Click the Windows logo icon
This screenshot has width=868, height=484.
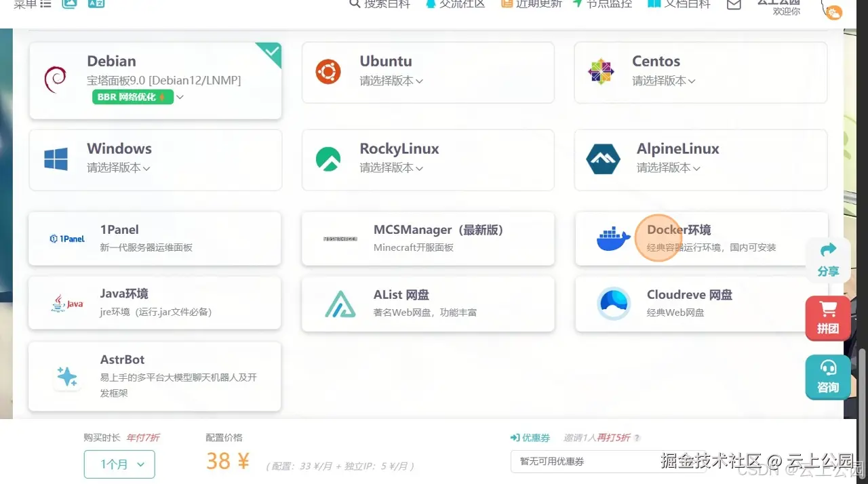coord(56,160)
